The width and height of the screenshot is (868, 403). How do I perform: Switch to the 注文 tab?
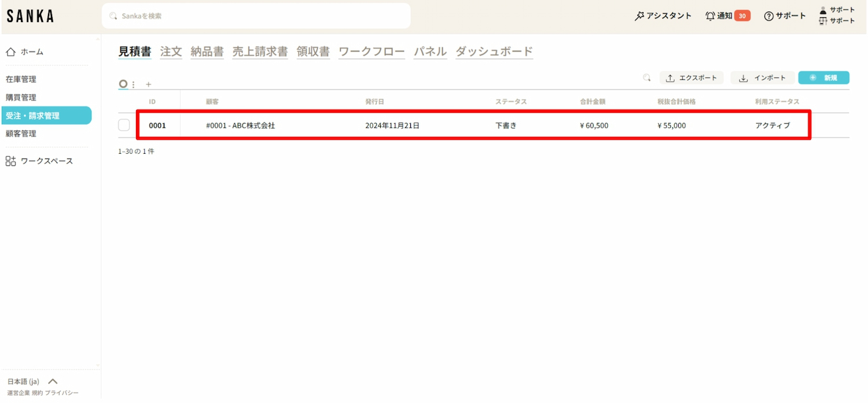(x=171, y=51)
